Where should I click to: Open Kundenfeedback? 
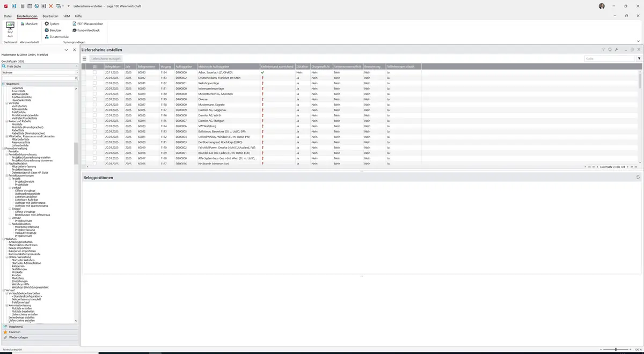[86, 30]
